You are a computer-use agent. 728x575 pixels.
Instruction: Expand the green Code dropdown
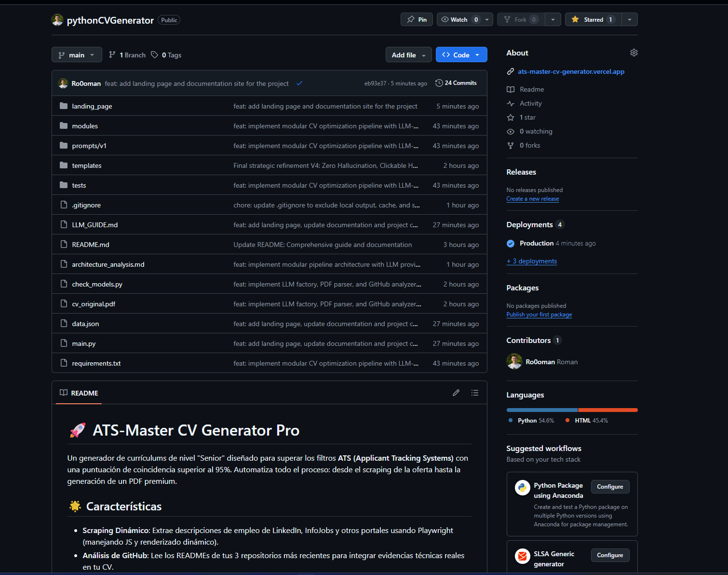[461, 55]
